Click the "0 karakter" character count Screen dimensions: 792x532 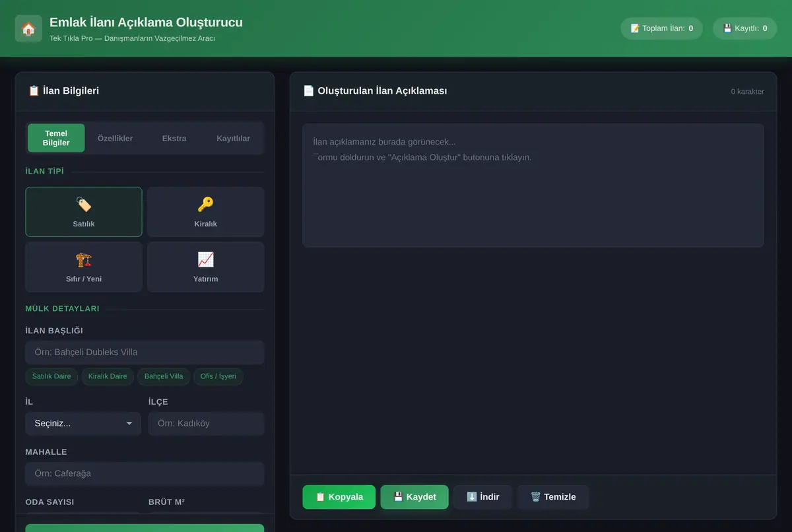pos(747,92)
